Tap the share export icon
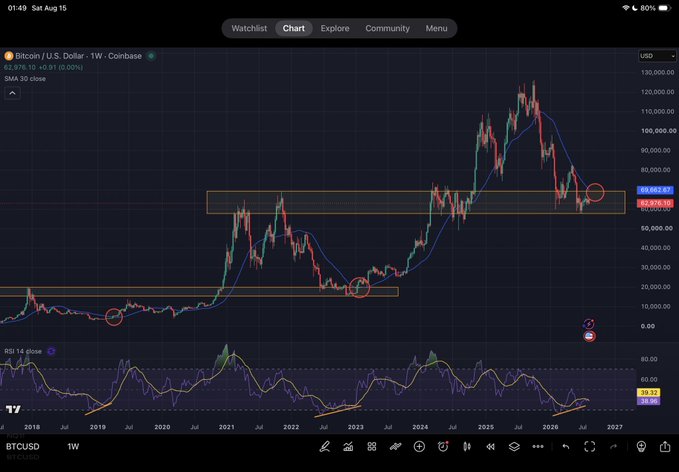Image resolution: width=679 pixels, height=472 pixels. click(x=665, y=446)
